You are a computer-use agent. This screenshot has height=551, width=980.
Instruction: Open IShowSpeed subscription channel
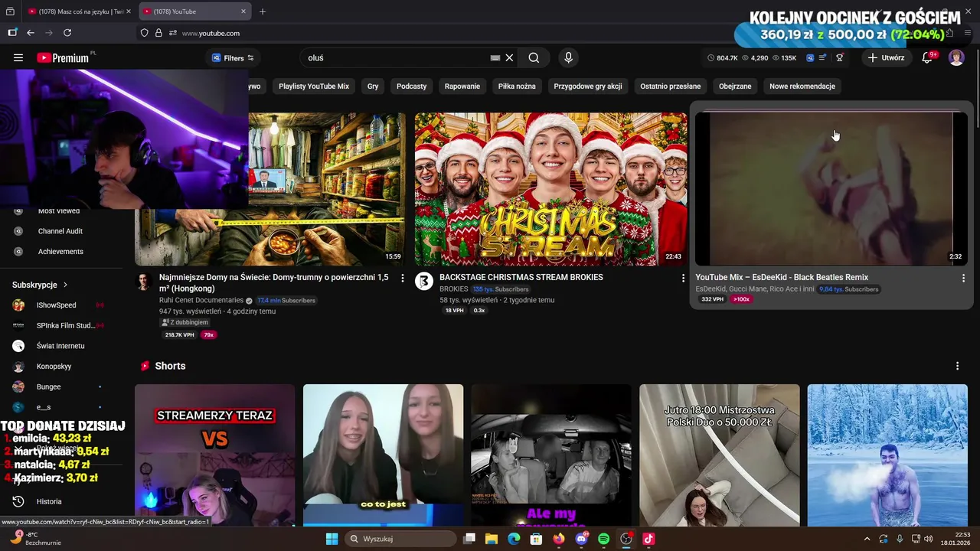click(58, 305)
